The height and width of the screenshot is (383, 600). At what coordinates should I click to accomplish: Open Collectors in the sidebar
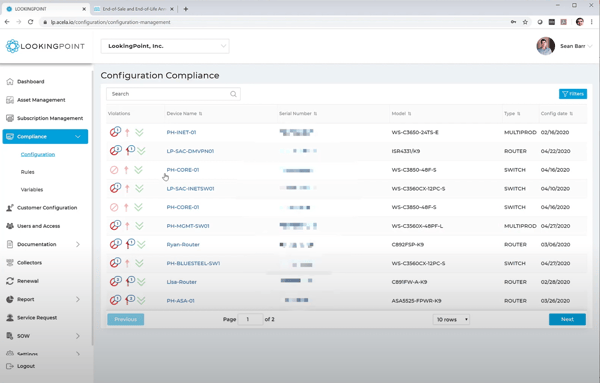coord(29,263)
